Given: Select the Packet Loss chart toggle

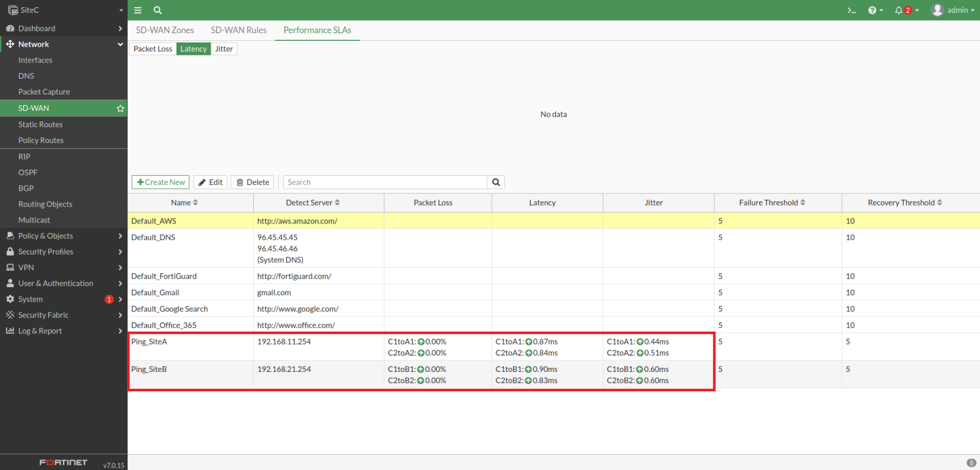Looking at the screenshot, I should click(x=153, y=49).
